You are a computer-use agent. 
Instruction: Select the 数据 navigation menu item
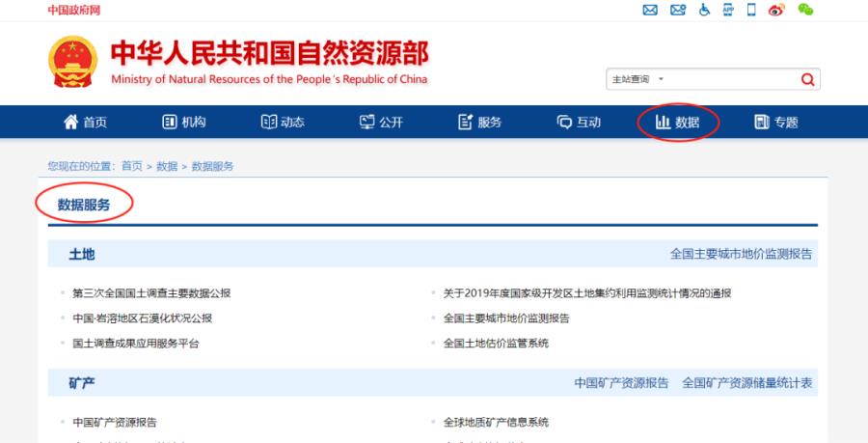click(677, 122)
